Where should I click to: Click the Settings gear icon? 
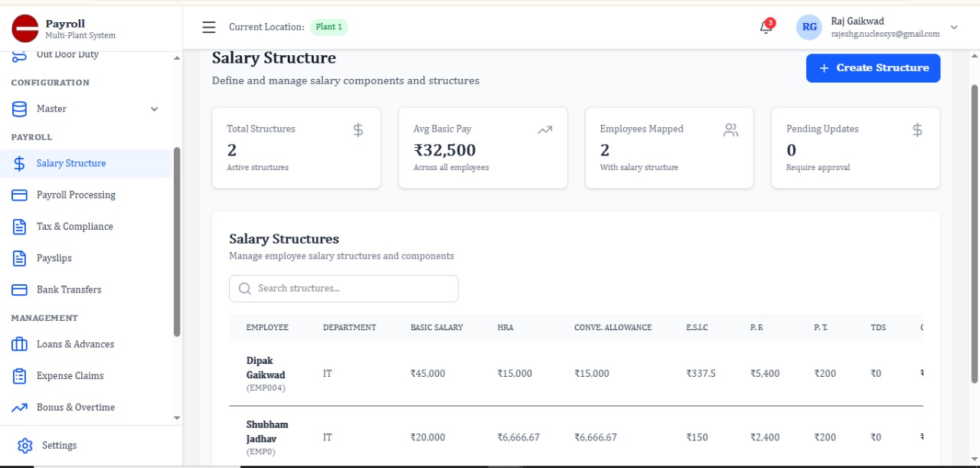pyautogui.click(x=25, y=446)
